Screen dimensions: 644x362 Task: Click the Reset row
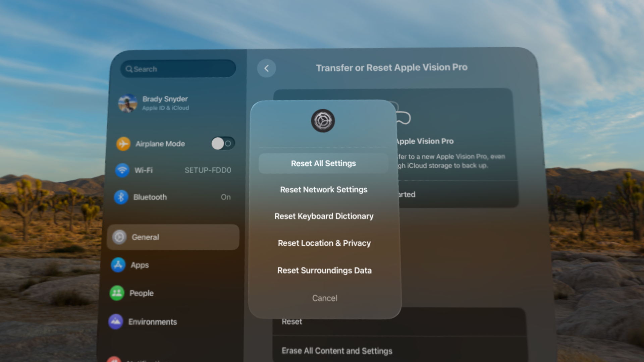pos(399,322)
